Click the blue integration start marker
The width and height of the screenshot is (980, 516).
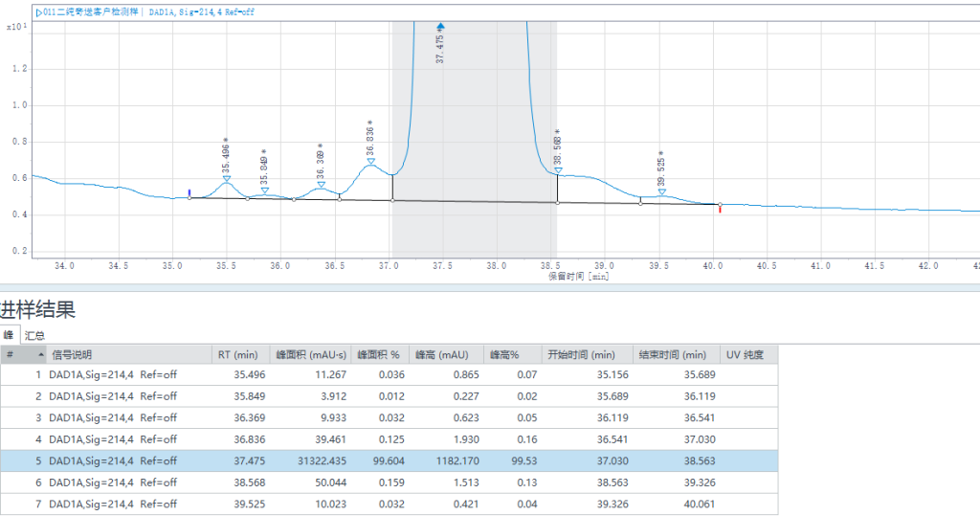(189, 193)
